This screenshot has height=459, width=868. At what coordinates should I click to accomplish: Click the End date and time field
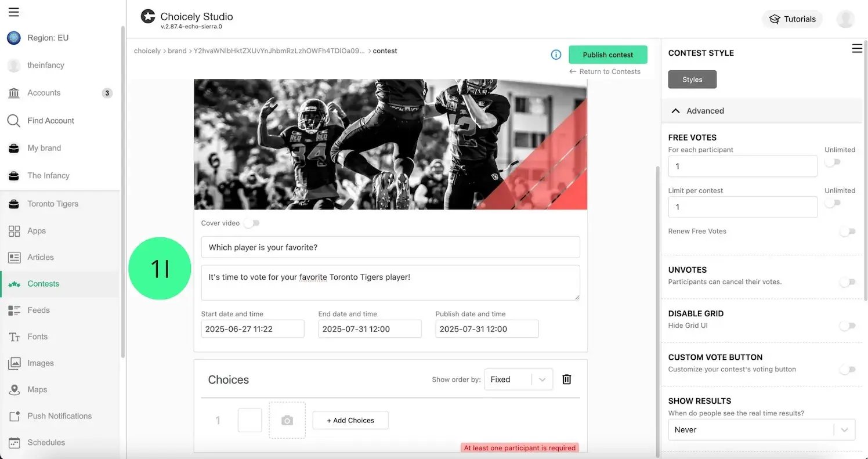(370, 329)
